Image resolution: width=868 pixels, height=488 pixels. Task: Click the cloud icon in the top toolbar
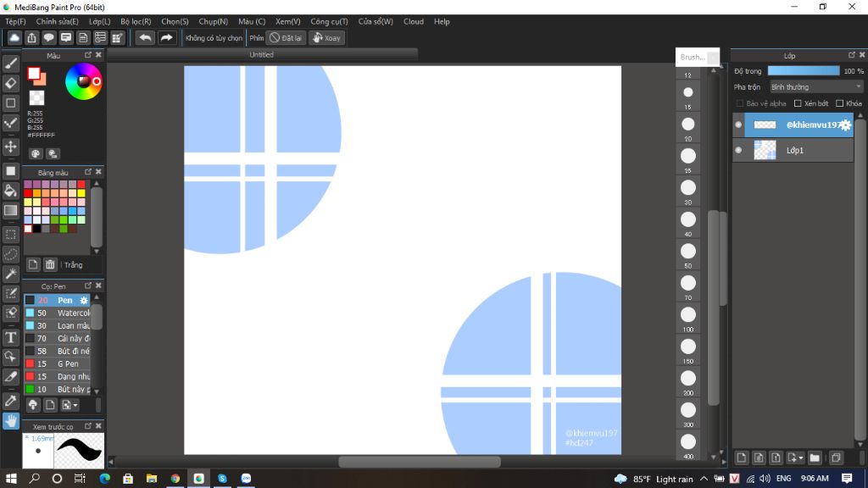(14, 37)
